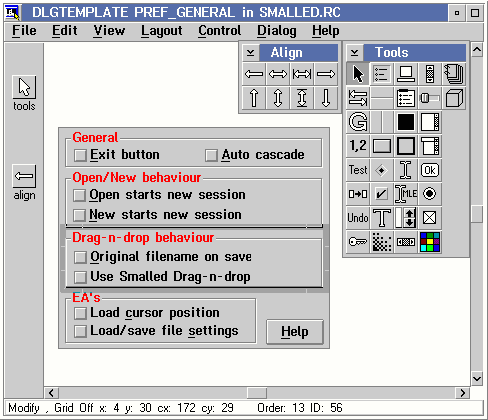Click the Test tool in Tools palette
The height and width of the screenshot is (420, 488).
pos(358,170)
